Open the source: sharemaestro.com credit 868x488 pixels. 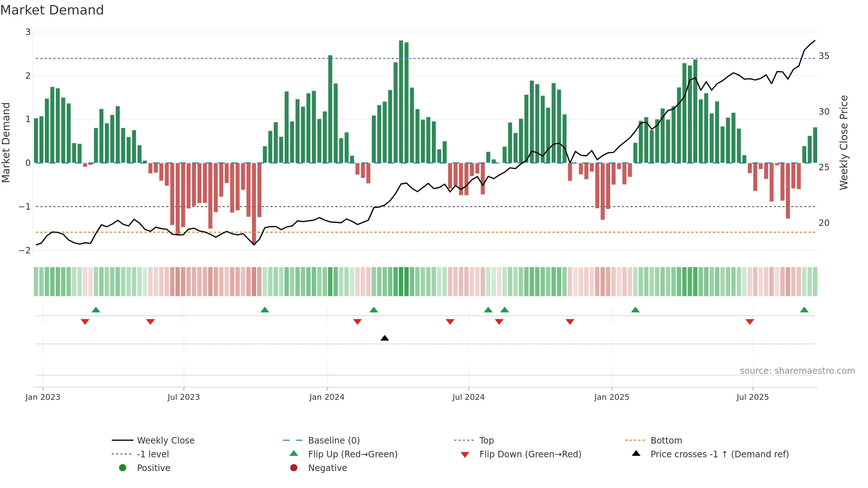click(797, 371)
